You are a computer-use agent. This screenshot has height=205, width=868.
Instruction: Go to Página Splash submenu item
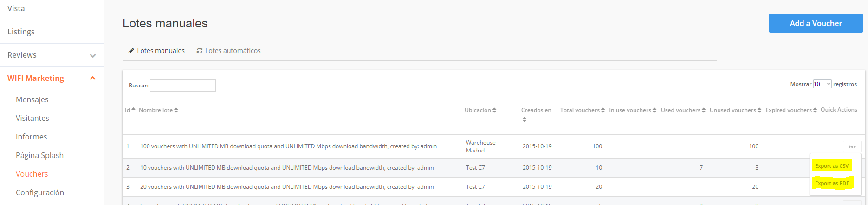click(39, 155)
